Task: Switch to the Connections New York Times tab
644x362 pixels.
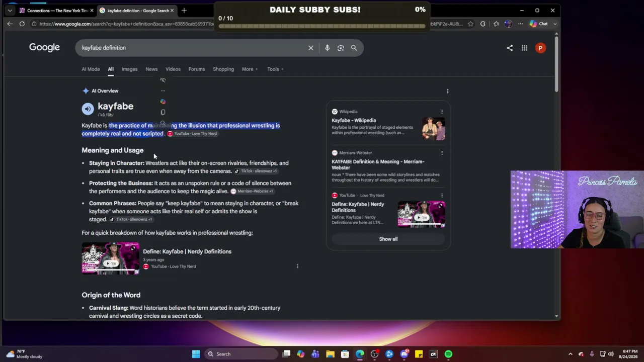Action: pyautogui.click(x=56, y=10)
